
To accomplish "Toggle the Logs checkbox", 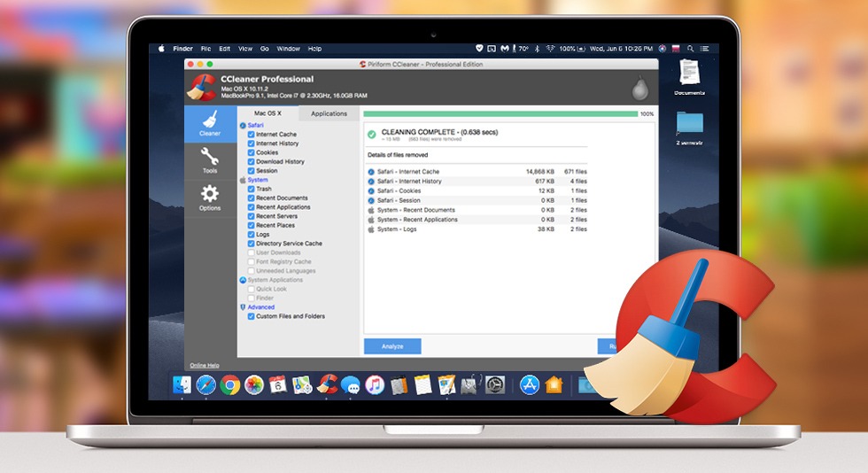I will coord(251,234).
